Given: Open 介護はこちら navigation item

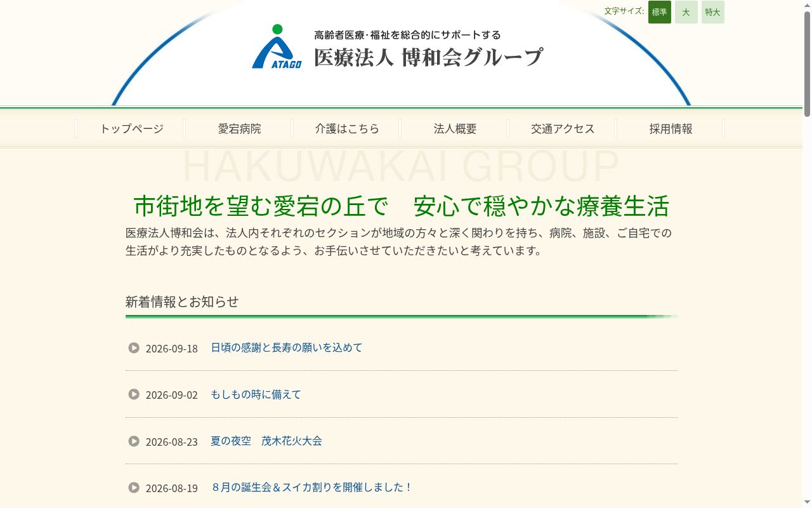Looking at the screenshot, I should point(347,128).
